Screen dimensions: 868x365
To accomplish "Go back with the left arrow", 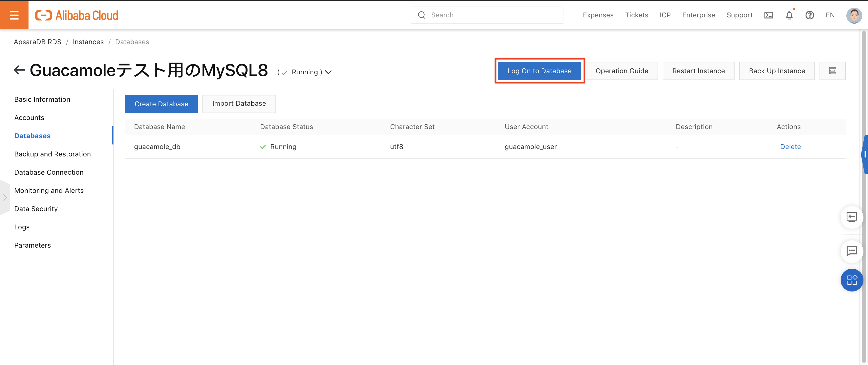I will tap(20, 70).
